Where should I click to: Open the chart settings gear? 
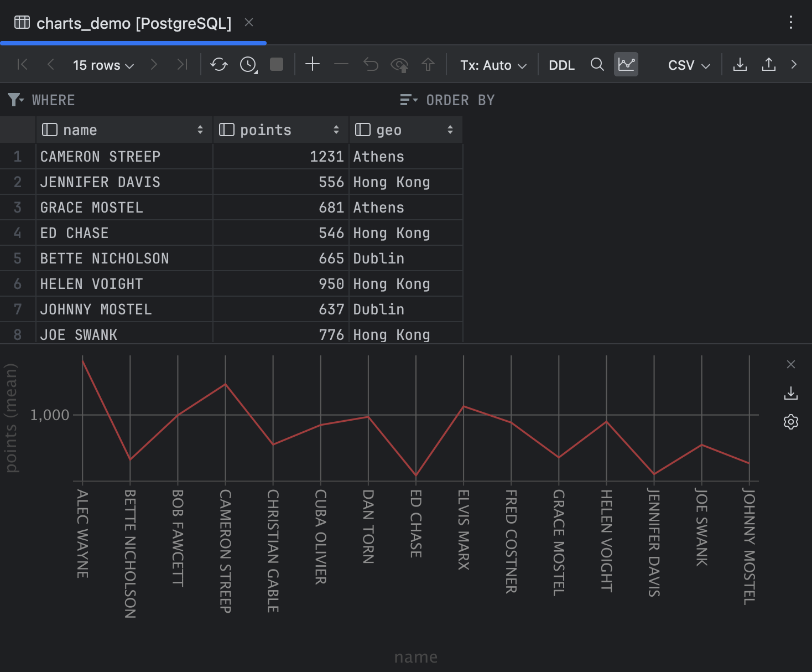coord(791,422)
